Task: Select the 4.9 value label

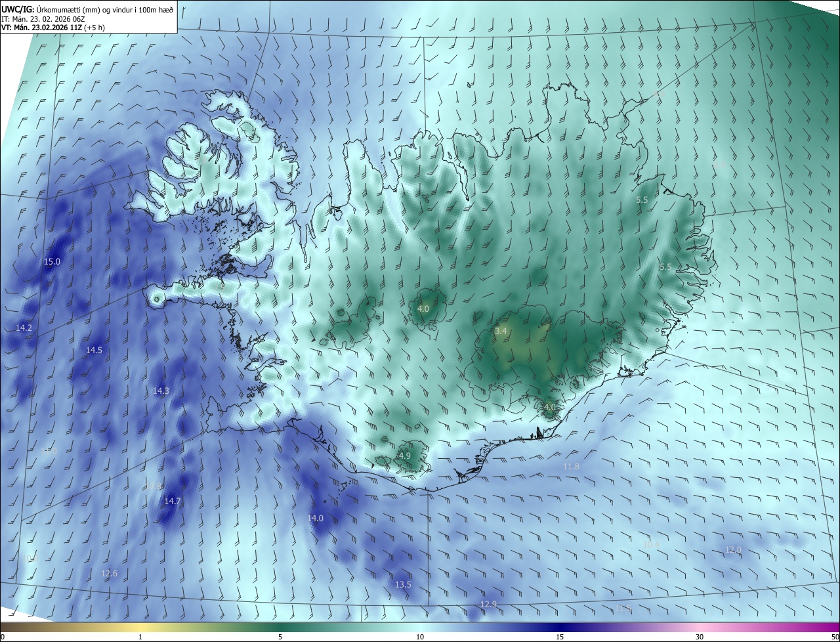Action: point(404,456)
